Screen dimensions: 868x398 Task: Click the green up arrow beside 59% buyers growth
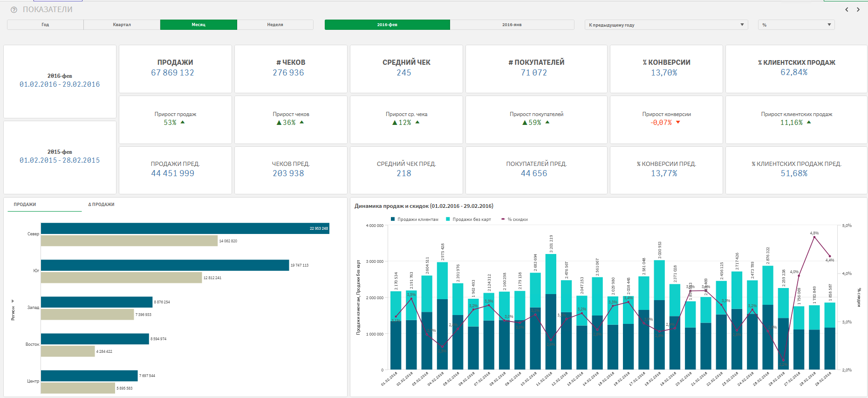(547, 122)
